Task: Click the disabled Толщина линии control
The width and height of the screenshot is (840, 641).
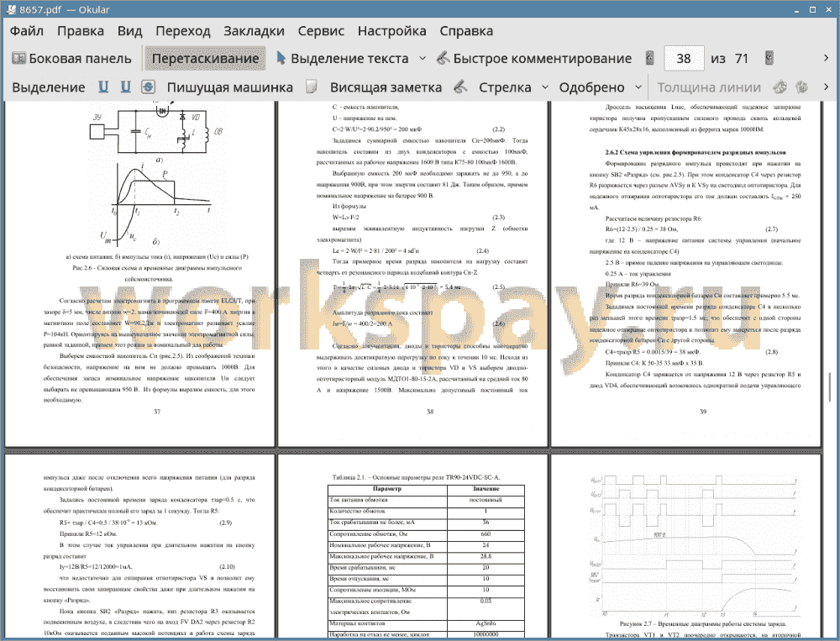Action: click(709, 87)
